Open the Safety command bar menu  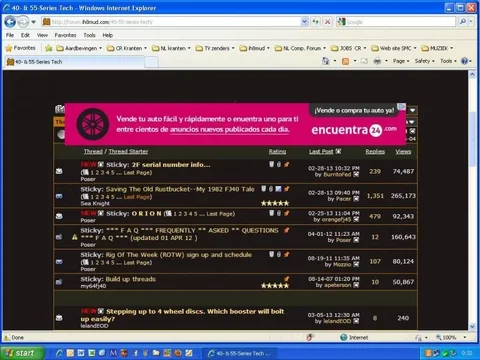pyautogui.click(x=424, y=61)
